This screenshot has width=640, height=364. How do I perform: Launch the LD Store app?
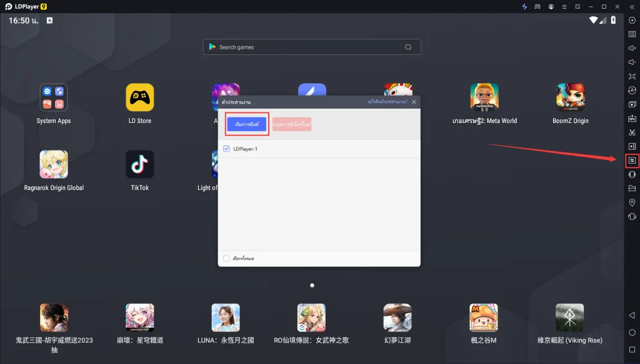pyautogui.click(x=139, y=97)
